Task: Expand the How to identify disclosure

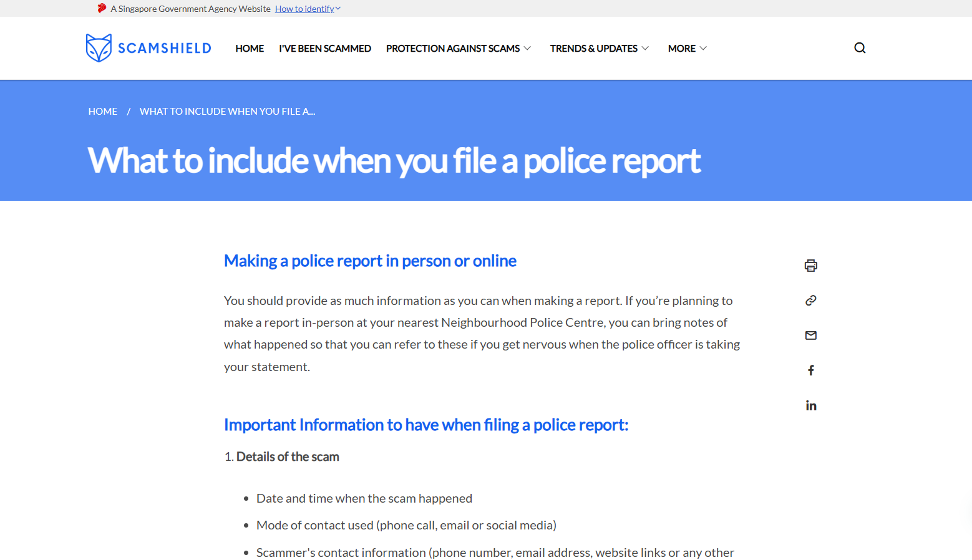Action: [307, 8]
